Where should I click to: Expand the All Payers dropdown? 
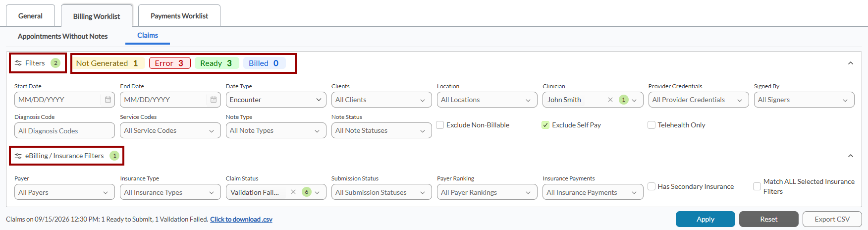(64, 192)
